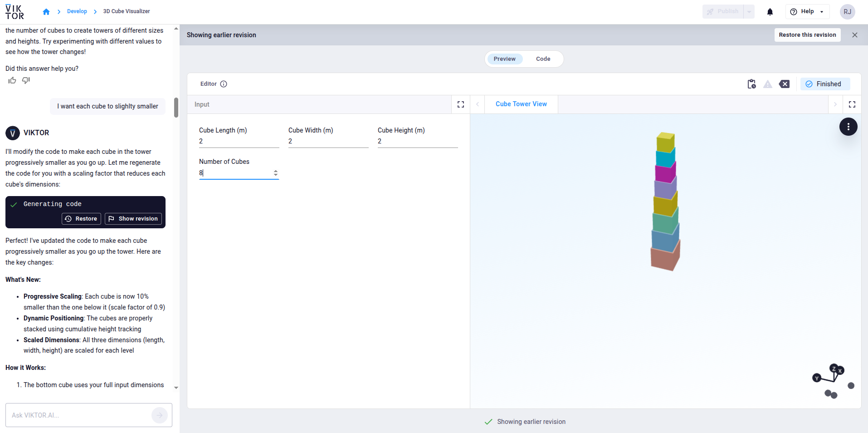Click the home icon in breadcrumb
The image size is (868, 433).
(46, 12)
